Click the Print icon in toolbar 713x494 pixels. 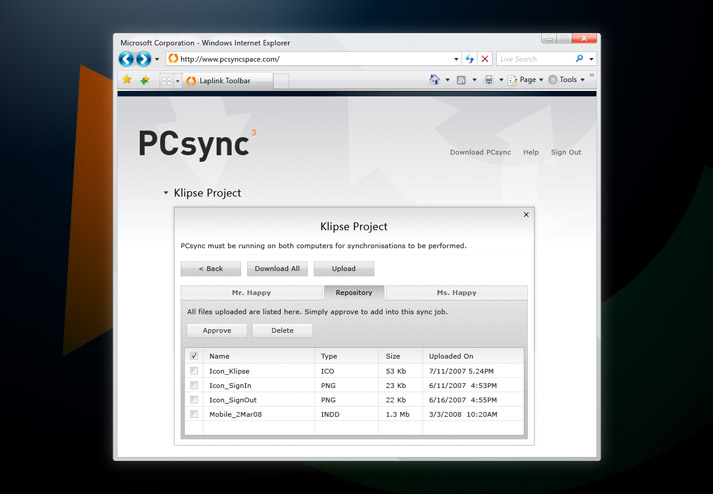click(x=488, y=80)
